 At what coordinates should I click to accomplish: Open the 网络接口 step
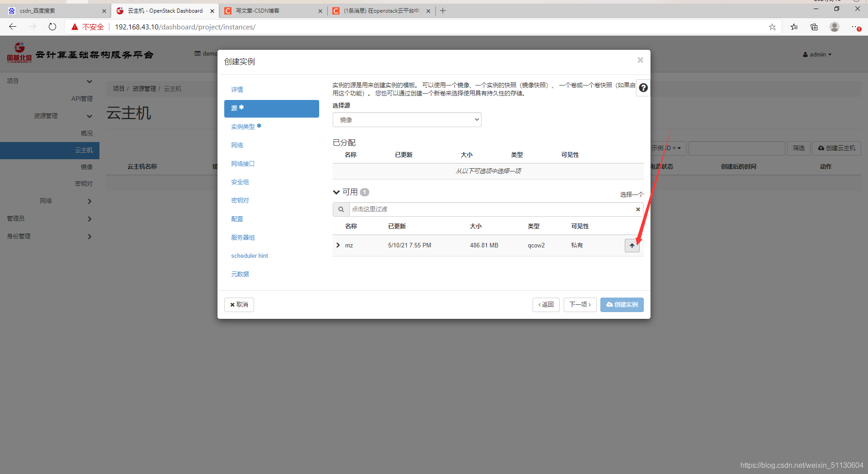pos(243,164)
